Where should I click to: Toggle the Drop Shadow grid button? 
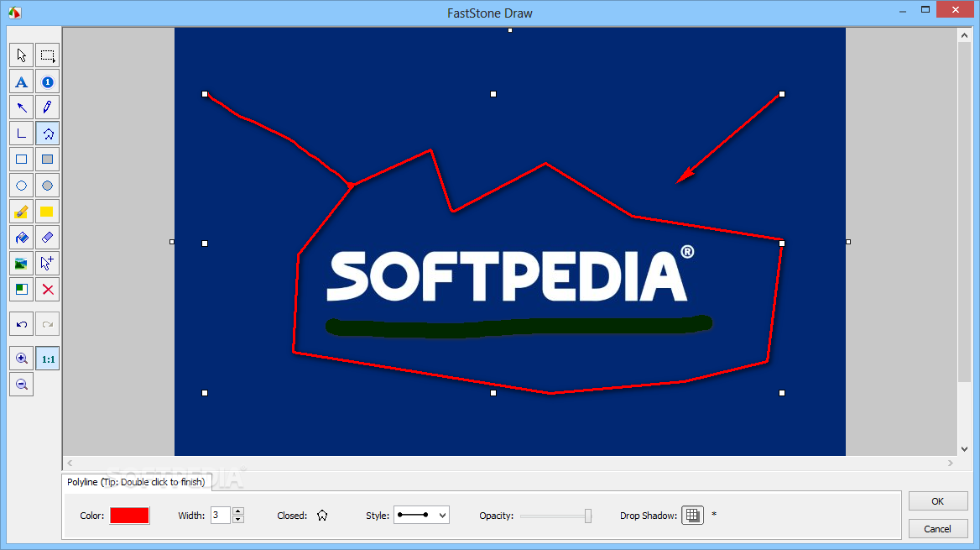tap(692, 515)
